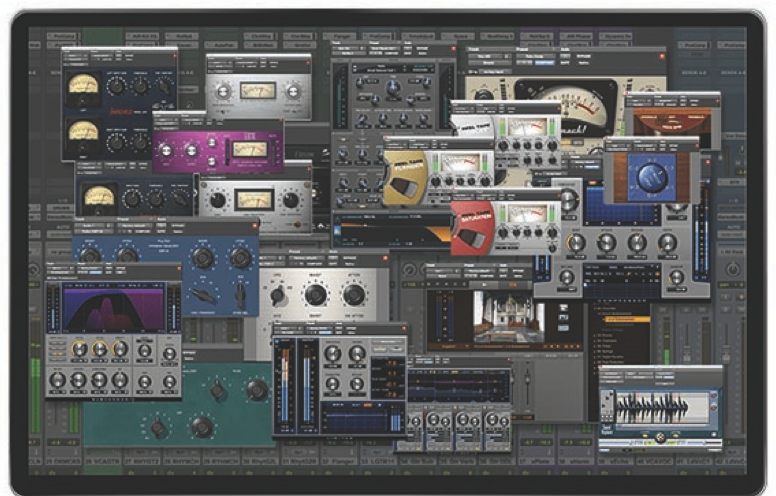Click the top-right knob on the teal EQ plugin
Image resolution: width=776 pixels, height=496 pixels.
(x=257, y=390)
